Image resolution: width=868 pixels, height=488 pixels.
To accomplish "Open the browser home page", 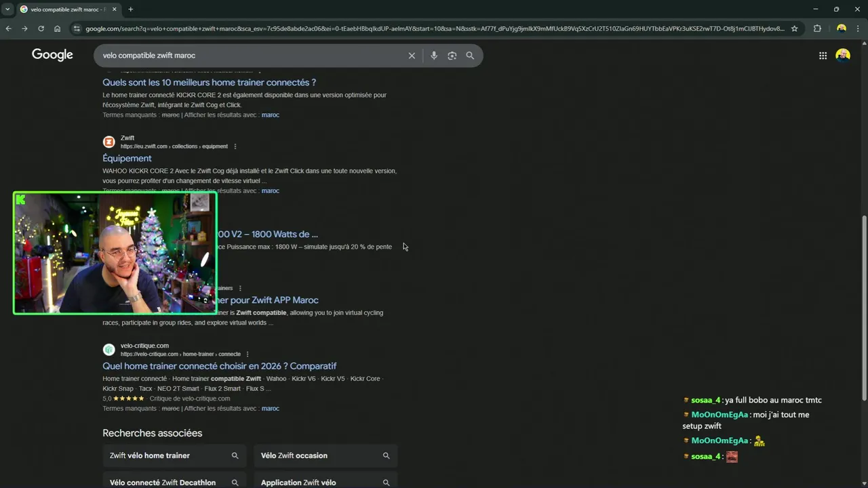I will pyautogui.click(x=57, y=28).
